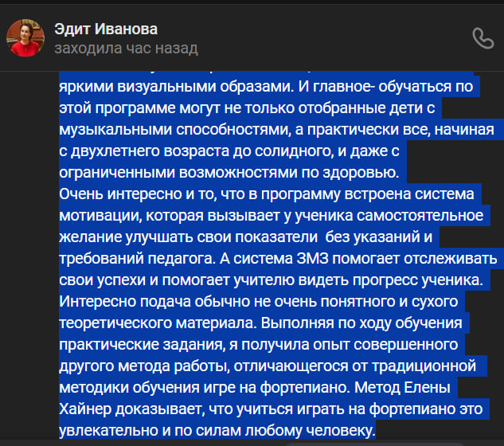Click the "заходила час назад" status text
504x446 pixels.
[x=126, y=49]
